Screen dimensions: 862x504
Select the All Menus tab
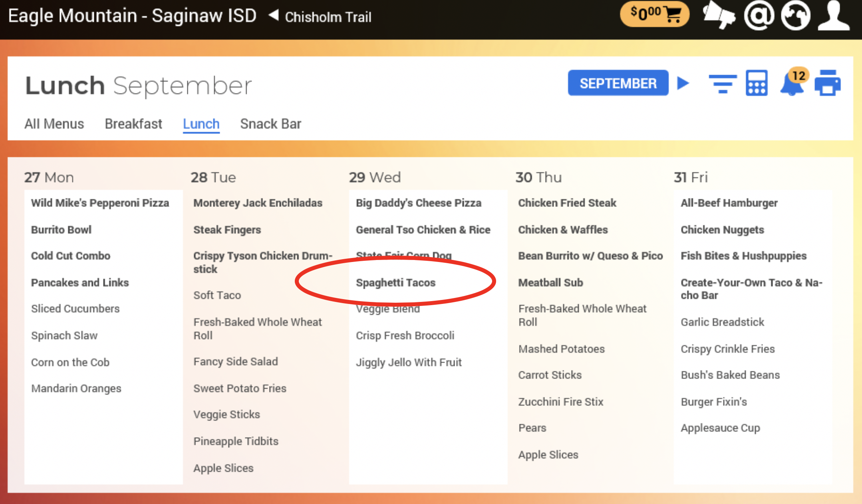tap(54, 124)
